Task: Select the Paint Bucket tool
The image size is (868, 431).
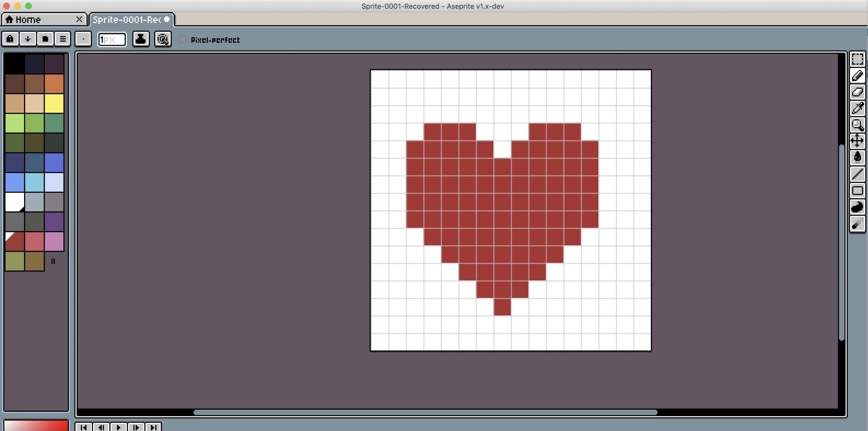Action: click(x=857, y=157)
